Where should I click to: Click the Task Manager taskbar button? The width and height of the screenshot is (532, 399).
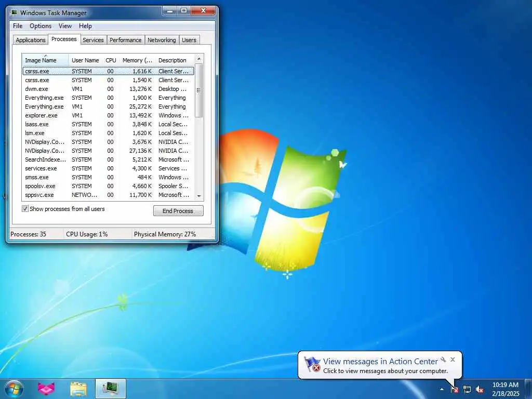[x=111, y=389]
